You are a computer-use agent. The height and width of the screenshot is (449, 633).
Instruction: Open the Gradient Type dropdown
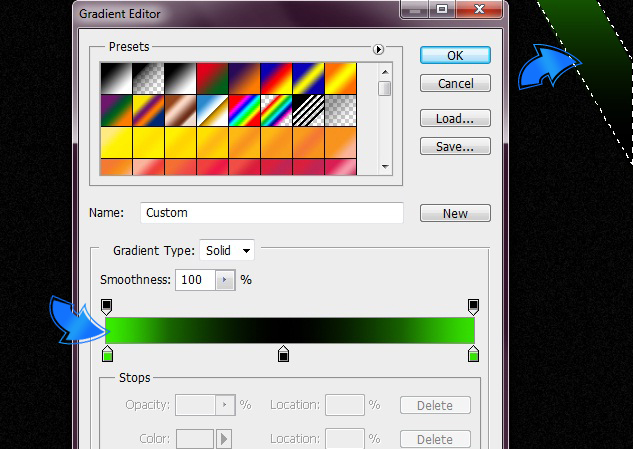pyautogui.click(x=227, y=250)
